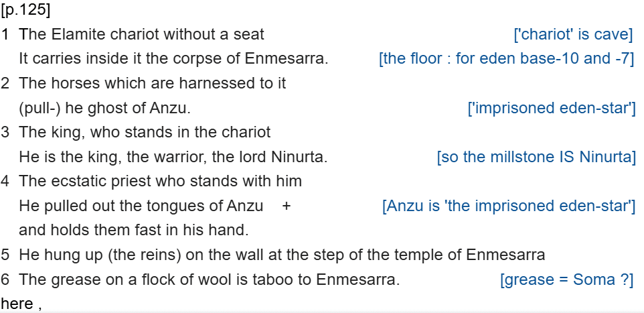This screenshot has width=644, height=313.
Task: Click the line "He hung up (the reins)"
Action: tap(282, 255)
